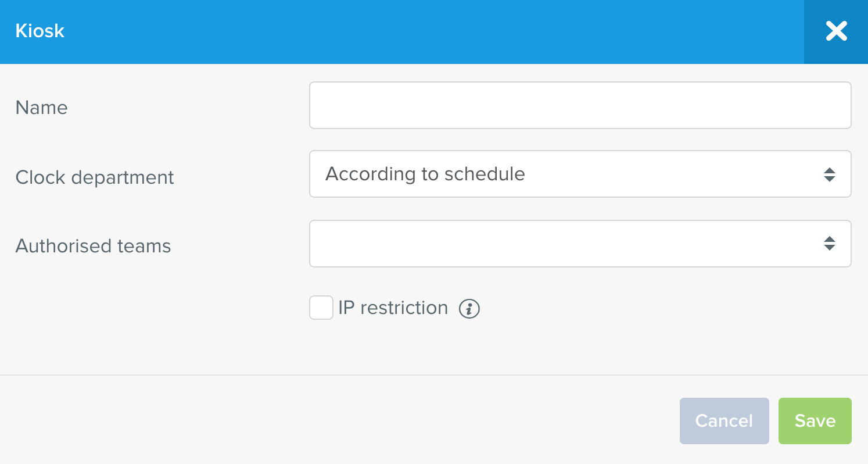Click the "Authorised teams" field label
The image size is (868, 464).
[x=93, y=247]
